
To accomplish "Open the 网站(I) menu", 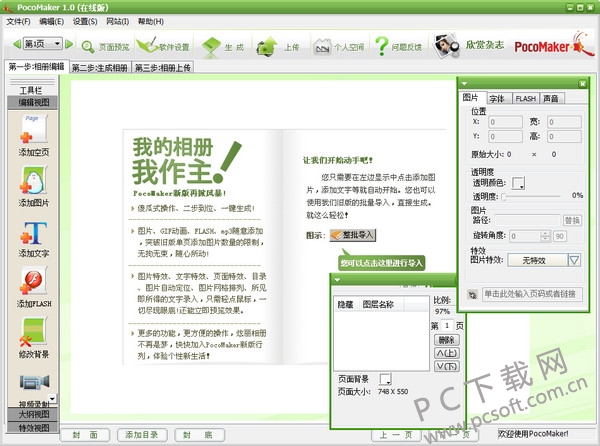I will 117,21.
